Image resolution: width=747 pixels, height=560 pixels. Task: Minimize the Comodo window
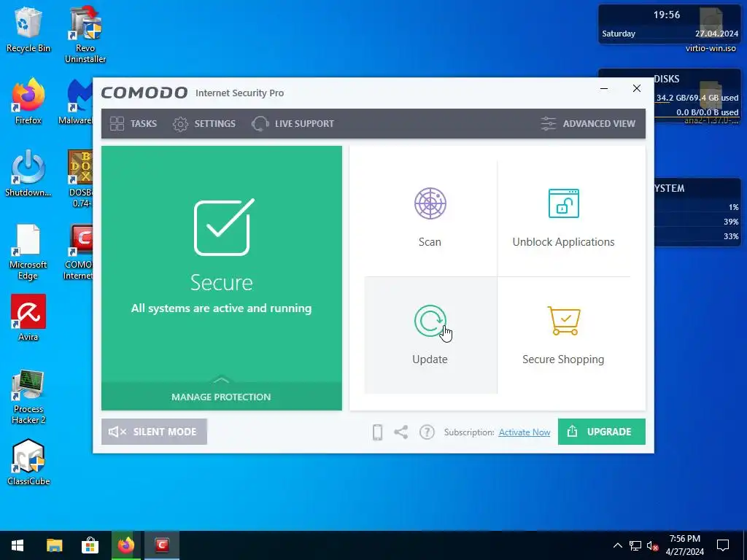tap(603, 88)
